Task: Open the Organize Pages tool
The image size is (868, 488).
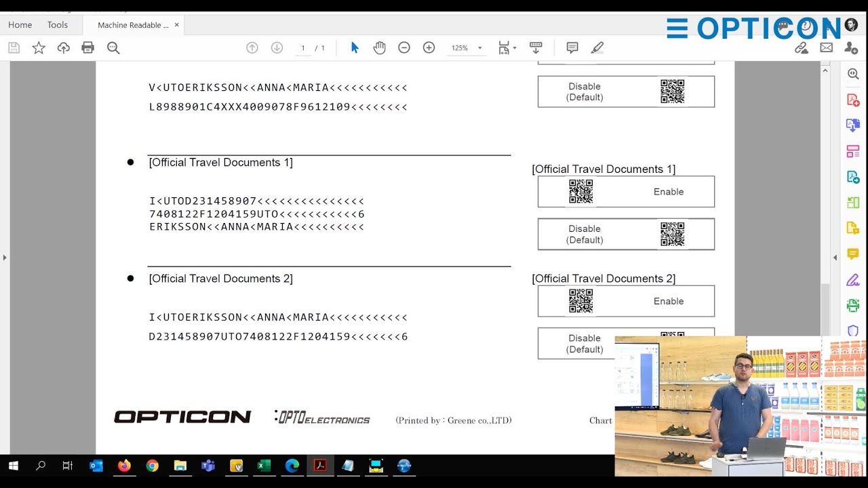Action: [853, 151]
